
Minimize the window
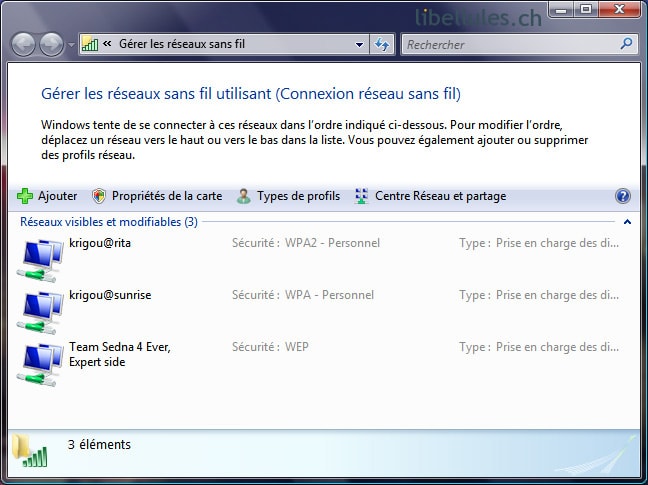click(561, 9)
